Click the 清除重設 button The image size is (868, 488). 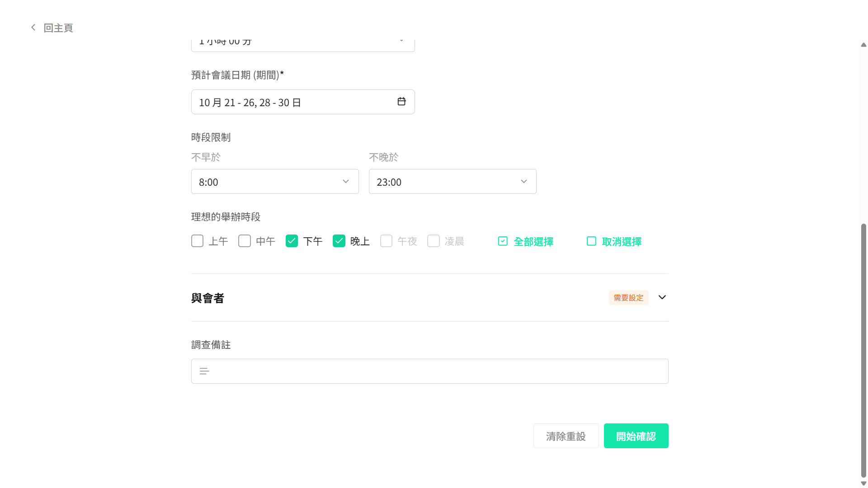coord(566,436)
